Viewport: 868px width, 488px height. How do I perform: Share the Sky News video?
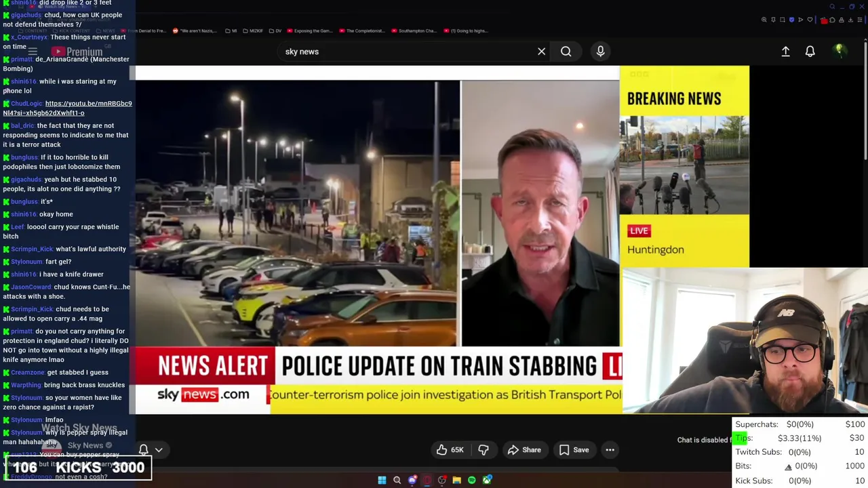coord(524,450)
